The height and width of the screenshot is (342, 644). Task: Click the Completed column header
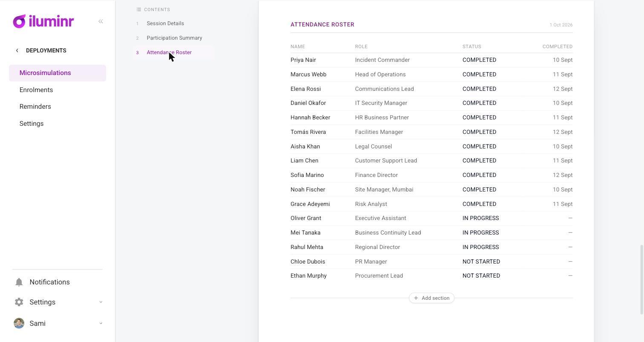(557, 46)
